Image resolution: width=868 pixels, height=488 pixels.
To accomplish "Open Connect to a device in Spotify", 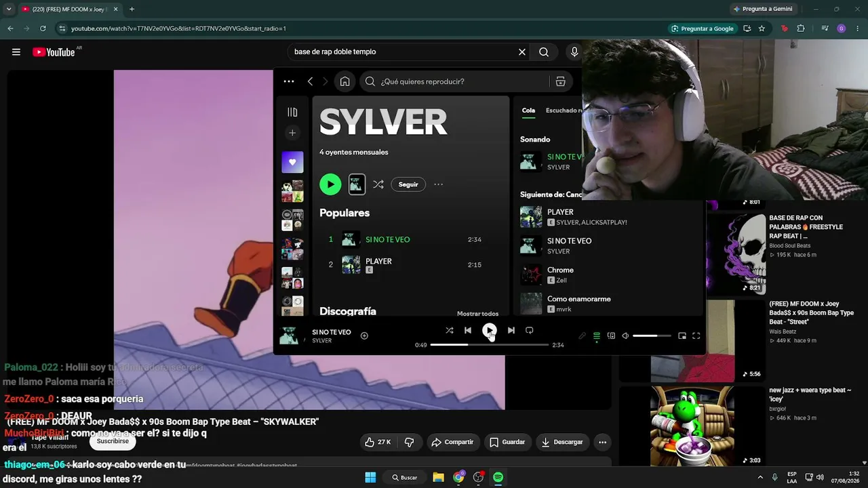I will 611,335.
